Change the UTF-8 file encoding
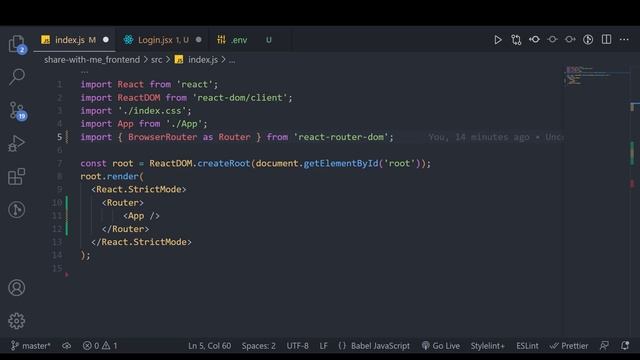Image resolution: width=640 pixels, height=360 pixels. tap(298, 346)
